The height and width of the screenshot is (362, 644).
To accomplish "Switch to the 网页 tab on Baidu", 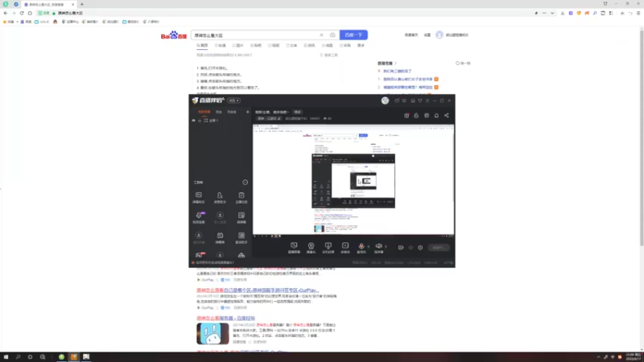I will (x=202, y=46).
